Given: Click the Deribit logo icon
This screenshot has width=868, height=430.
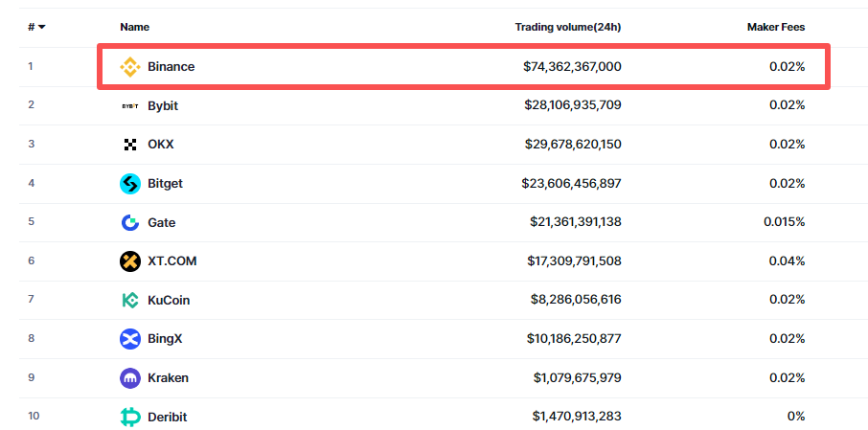Looking at the screenshot, I should point(129,417).
